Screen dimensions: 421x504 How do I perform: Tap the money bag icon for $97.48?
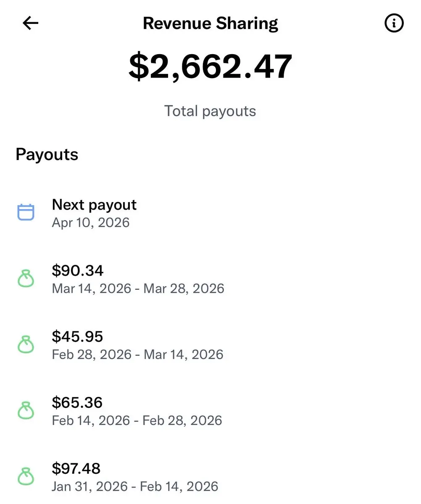coord(26,476)
